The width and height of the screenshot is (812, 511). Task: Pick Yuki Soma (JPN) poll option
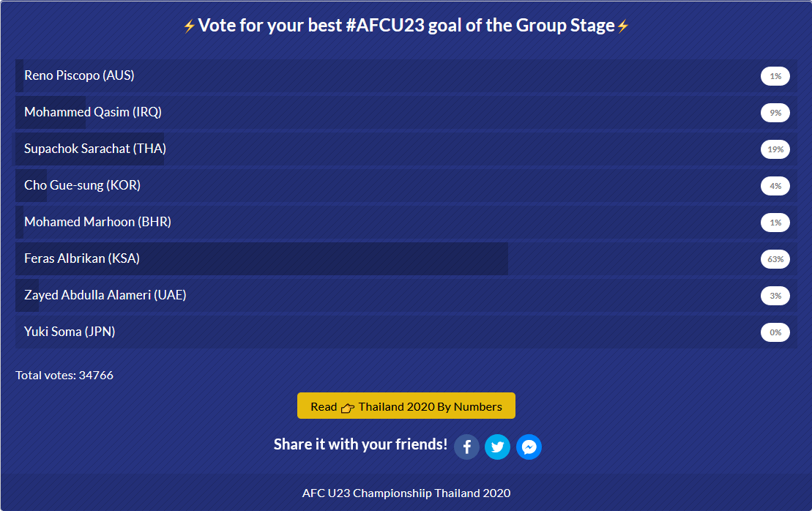pos(406,332)
